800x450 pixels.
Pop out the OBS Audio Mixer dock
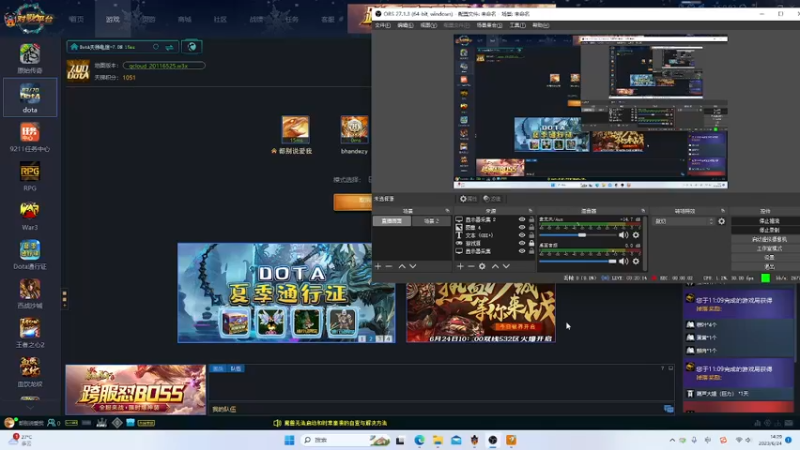pos(643,211)
